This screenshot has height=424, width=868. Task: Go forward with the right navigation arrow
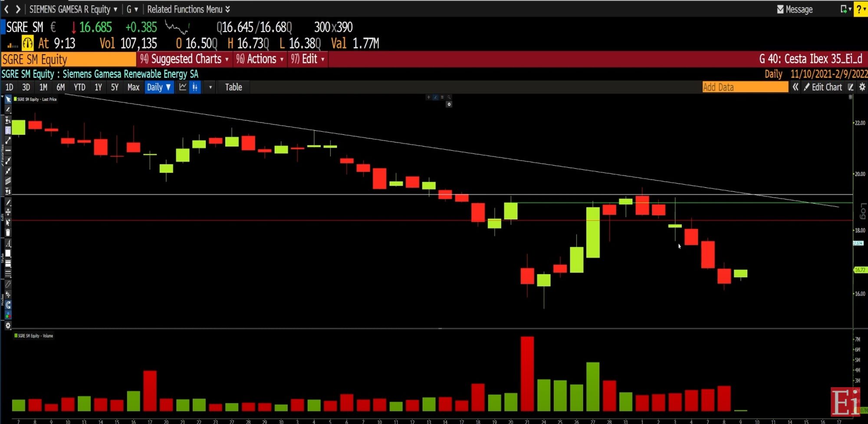pyautogui.click(x=18, y=9)
